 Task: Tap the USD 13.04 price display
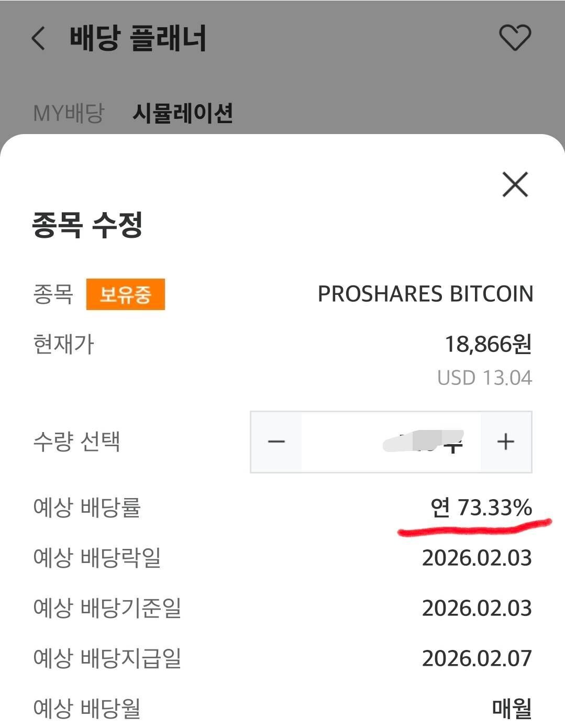coord(484,378)
